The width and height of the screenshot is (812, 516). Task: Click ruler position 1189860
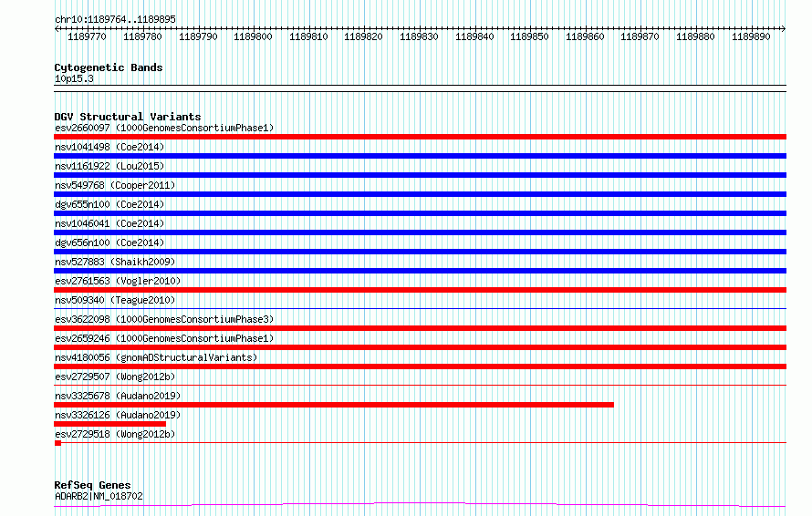pos(585,36)
